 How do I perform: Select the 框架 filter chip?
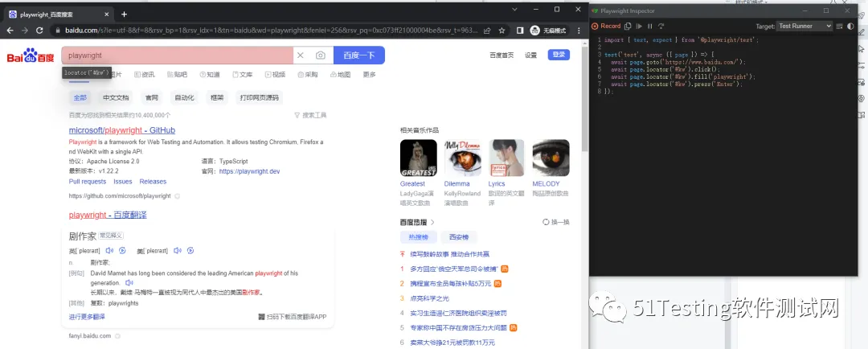point(217,97)
